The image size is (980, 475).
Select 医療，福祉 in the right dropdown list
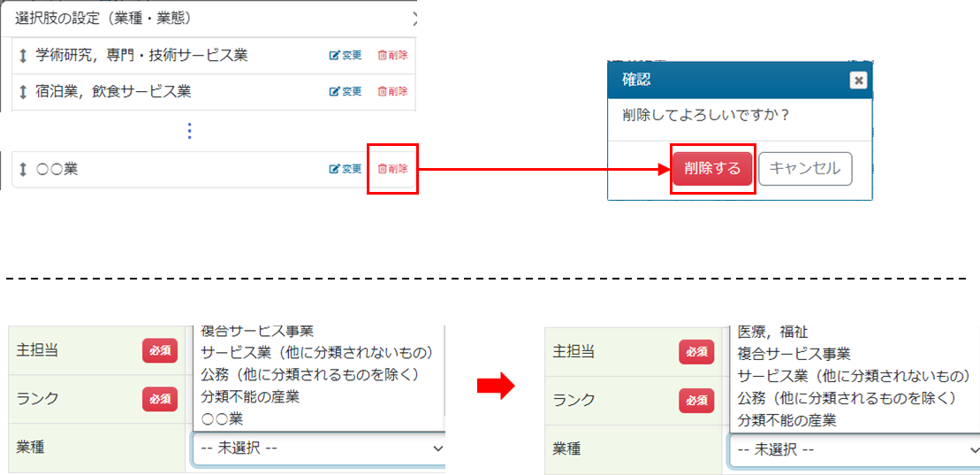coord(773,333)
